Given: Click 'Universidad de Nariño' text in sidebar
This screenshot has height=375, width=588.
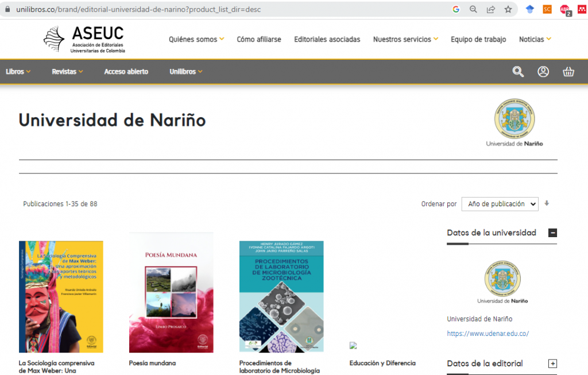Looking at the screenshot, I should pyautogui.click(x=479, y=319).
